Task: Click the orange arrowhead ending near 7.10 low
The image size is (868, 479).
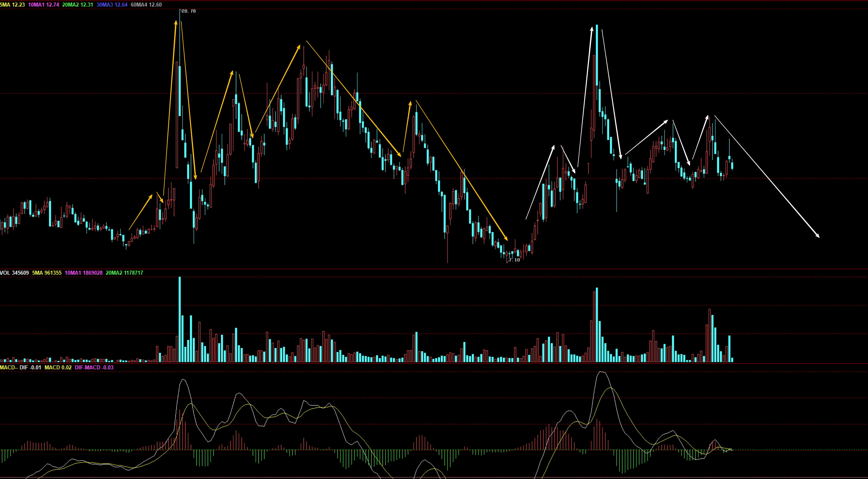Action: (x=506, y=239)
